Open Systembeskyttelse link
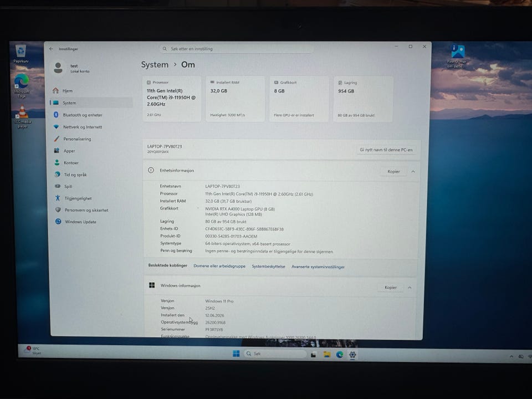The width and height of the screenshot is (532, 399). (x=268, y=267)
